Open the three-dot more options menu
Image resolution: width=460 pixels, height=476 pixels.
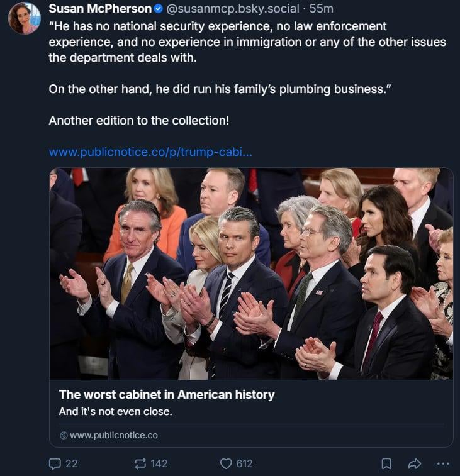pos(443,463)
